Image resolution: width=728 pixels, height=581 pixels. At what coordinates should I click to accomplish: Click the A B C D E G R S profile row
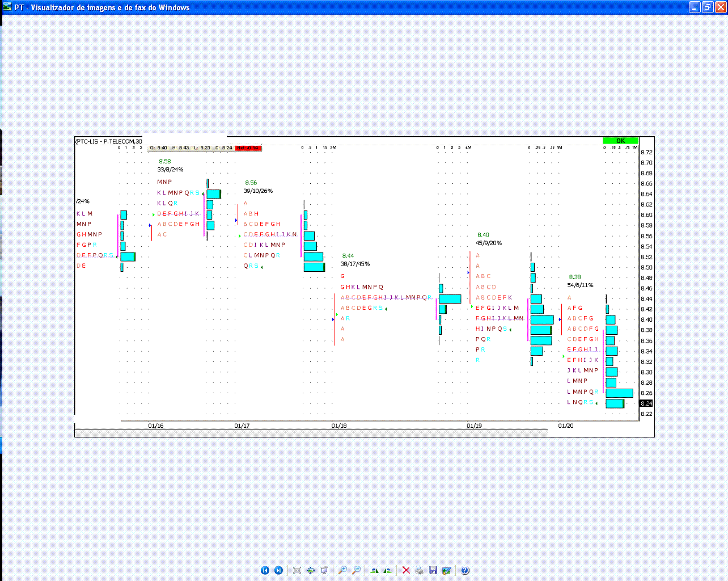(x=362, y=308)
